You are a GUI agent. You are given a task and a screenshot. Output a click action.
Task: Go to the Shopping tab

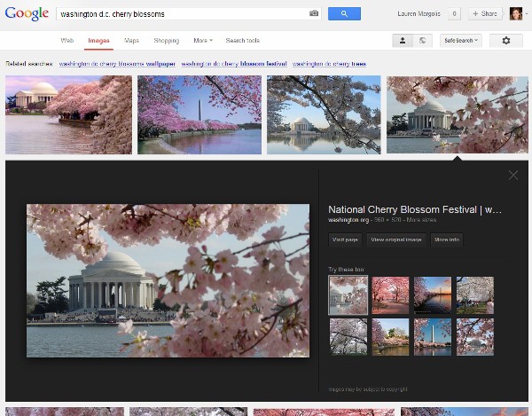167,41
